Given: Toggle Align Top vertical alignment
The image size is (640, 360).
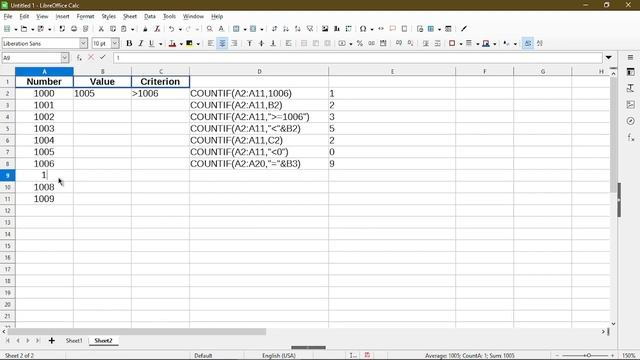Looking at the screenshot, I should 249,43.
